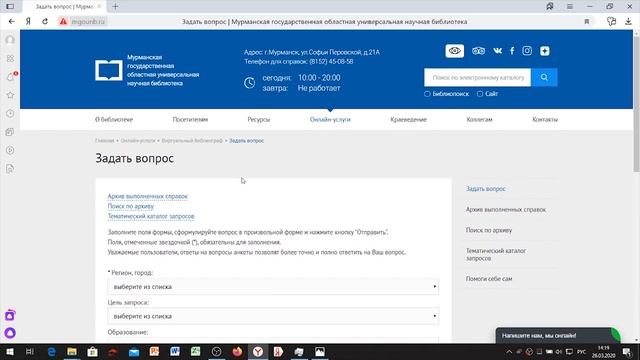Viewport: 640px width, 360px height.
Task: Open the library's Facebook page
Action: click(x=512, y=51)
